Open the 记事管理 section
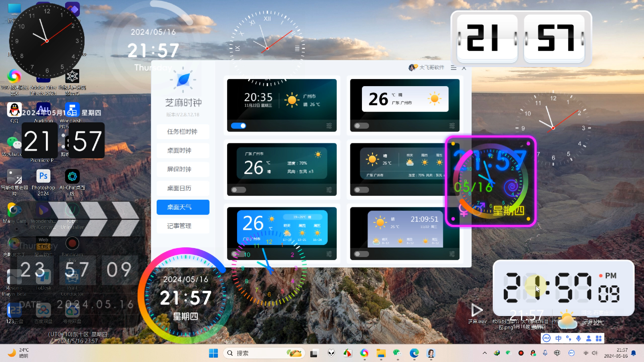The height and width of the screenshot is (362, 644). 183,226
